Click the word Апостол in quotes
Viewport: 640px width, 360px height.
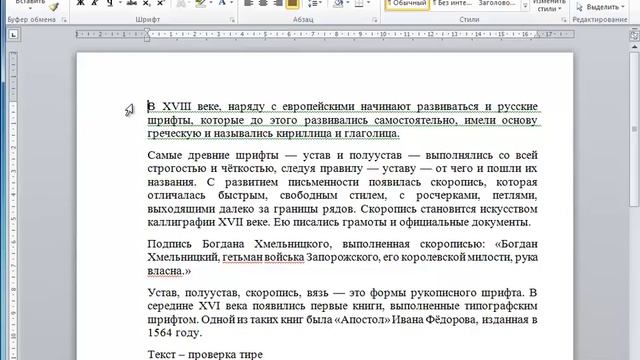click(362, 320)
